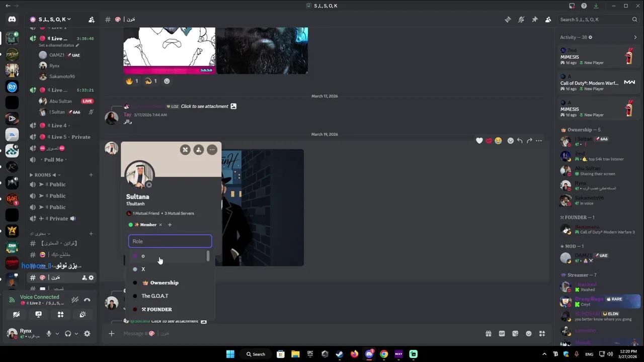Open the Edit Channel gear on selected channel
This screenshot has width=644, height=362.
pos(91,278)
